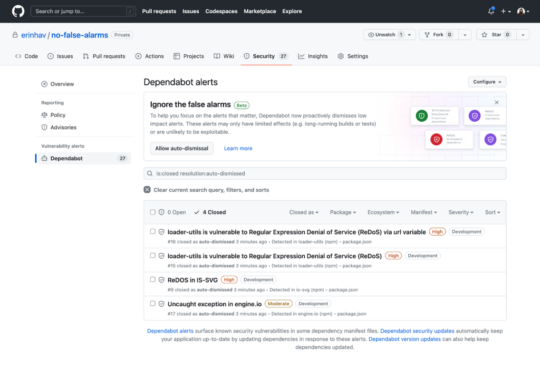Expand the Fork dropdown arrow
Viewport: 540px width, 370px height.
(465, 35)
